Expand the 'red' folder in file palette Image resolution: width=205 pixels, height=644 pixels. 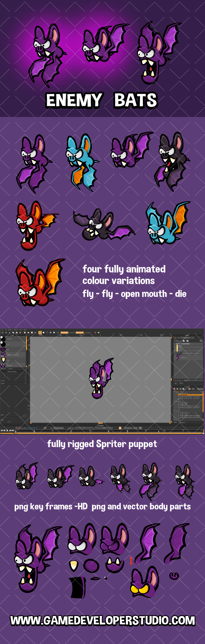(x=175, y=351)
